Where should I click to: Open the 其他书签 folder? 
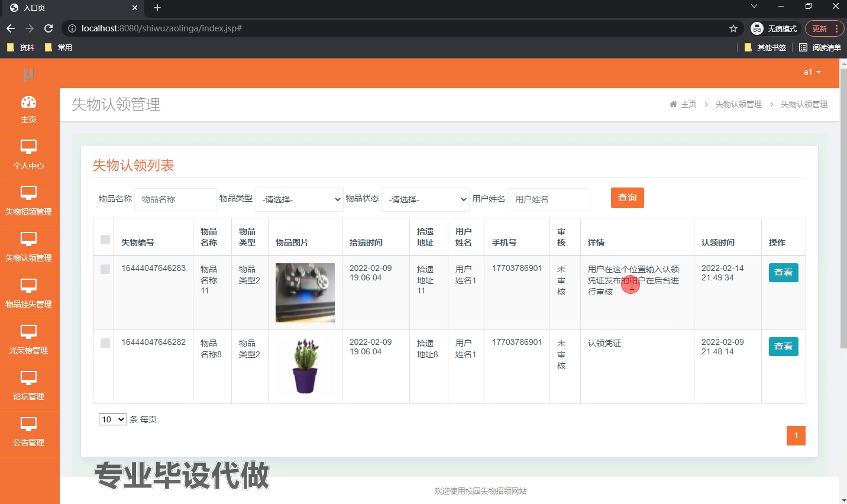(x=765, y=47)
